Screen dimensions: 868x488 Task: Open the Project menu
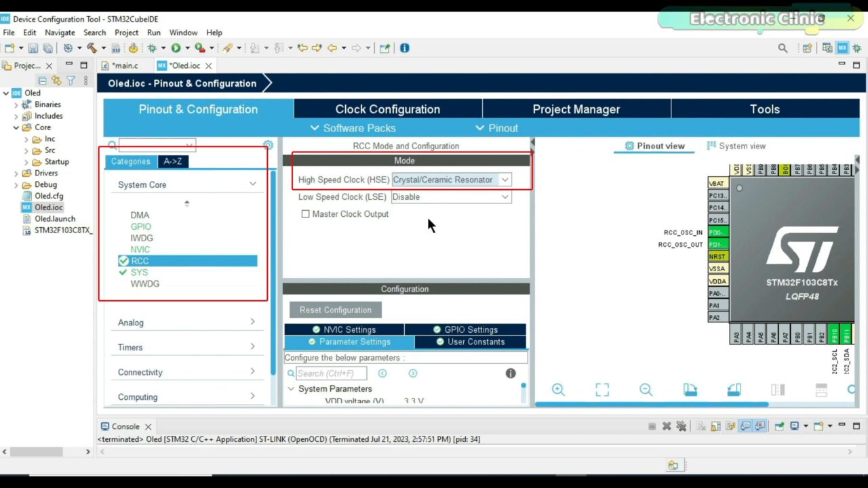pyautogui.click(x=126, y=33)
